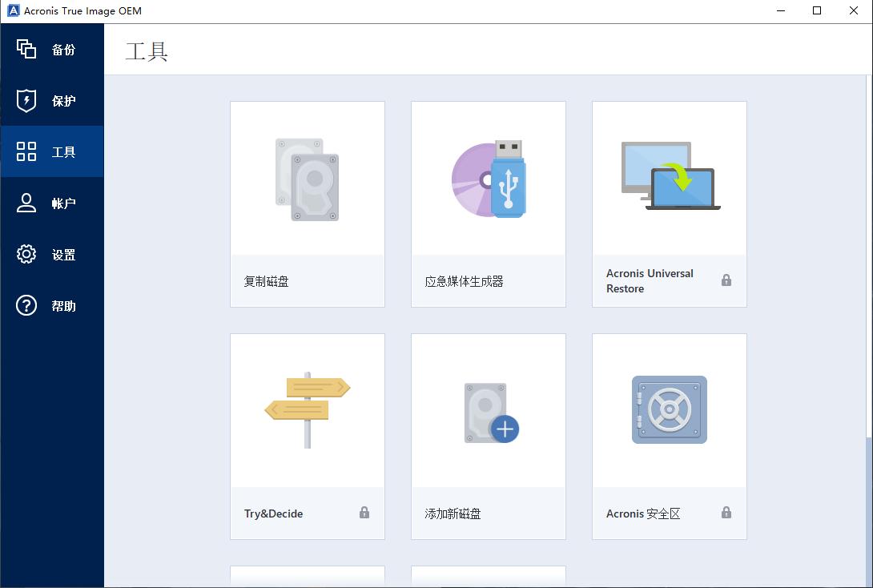
Task: Open the 帮助 (Help) section
Action: pyautogui.click(x=52, y=306)
